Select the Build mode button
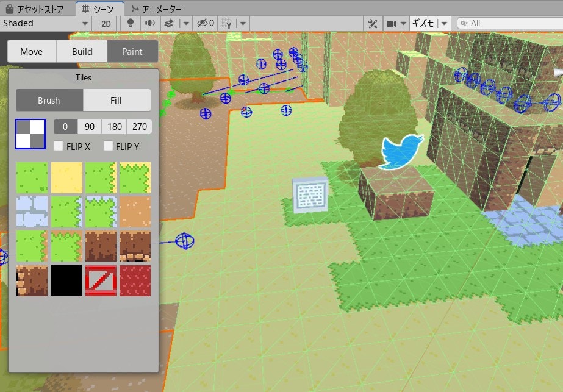Image resolution: width=563 pixels, height=392 pixels. coord(82,51)
